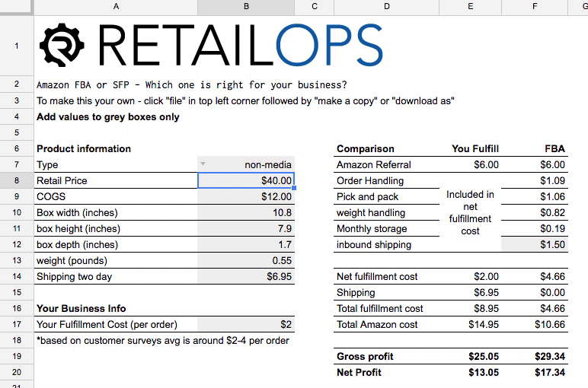Click Shipping FBA value $0.00
This screenshot has width=588, height=388.
click(x=535, y=292)
